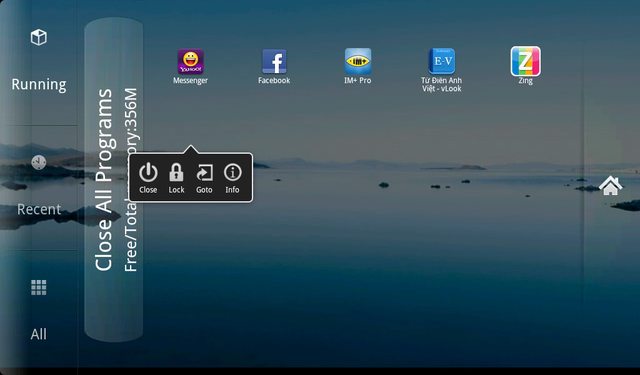Viewport: 640px width, 375px height.
Task: Click the grid icon above All
Action: point(39,287)
